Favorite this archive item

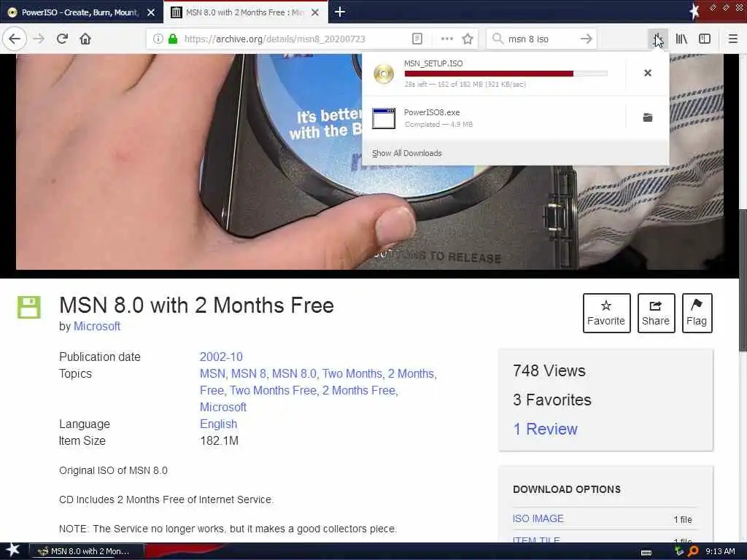[606, 313]
